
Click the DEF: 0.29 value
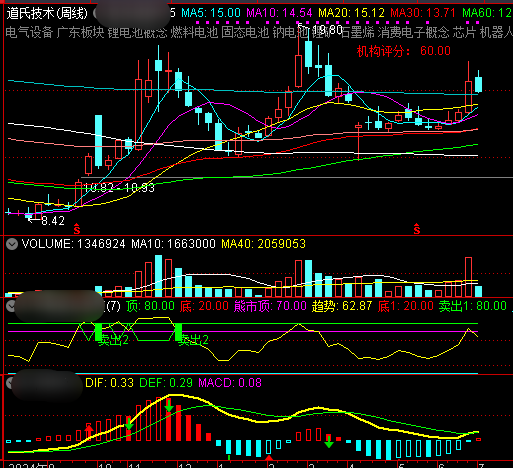[x=166, y=383]
